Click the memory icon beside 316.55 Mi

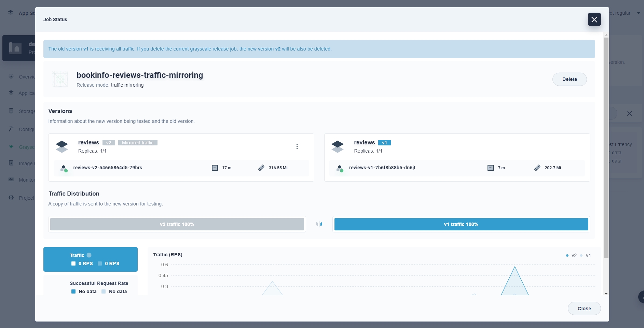tap(261, 168)
